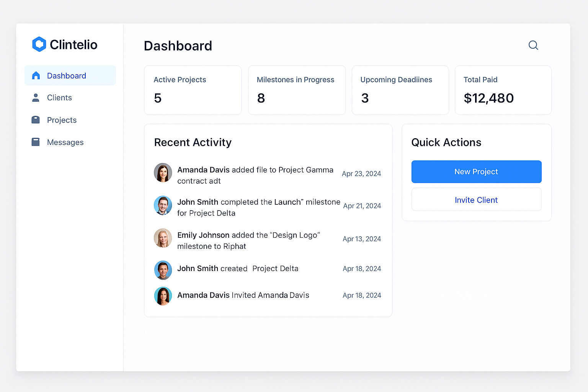
Task: Click John Smith's avatar on Launch milestone entry
Action: click(x=163, y=206)
